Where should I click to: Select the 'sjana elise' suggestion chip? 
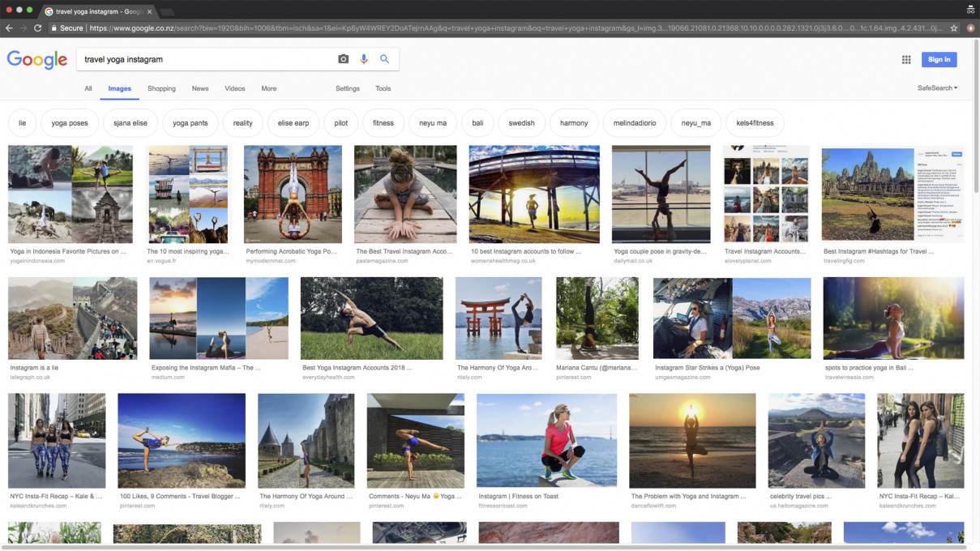pyautogui.click(x=131, y=123)
